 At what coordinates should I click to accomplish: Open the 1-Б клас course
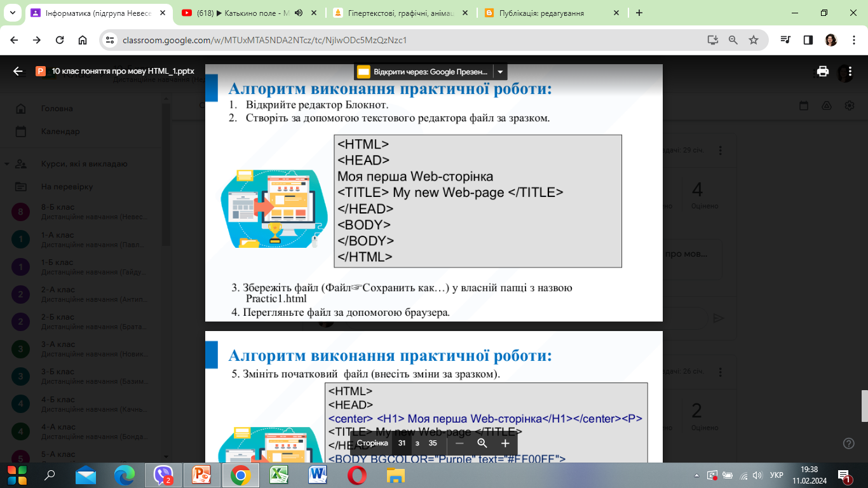[x=83, y=267]
